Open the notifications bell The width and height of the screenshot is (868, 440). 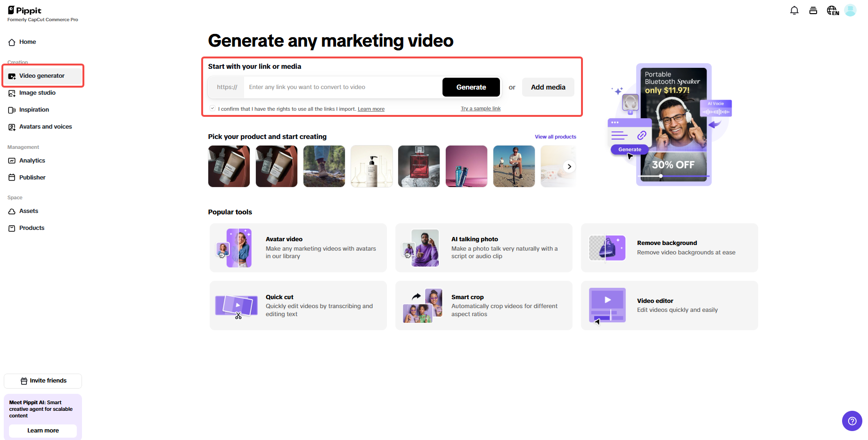[794, 10]
